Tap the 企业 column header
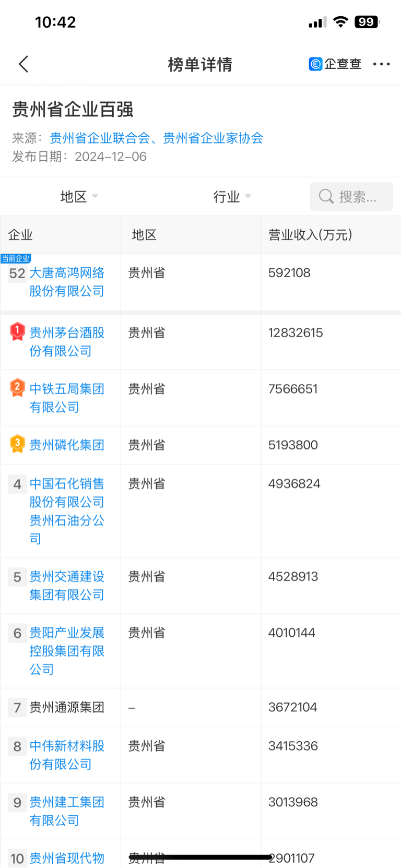 pos(20,235)
